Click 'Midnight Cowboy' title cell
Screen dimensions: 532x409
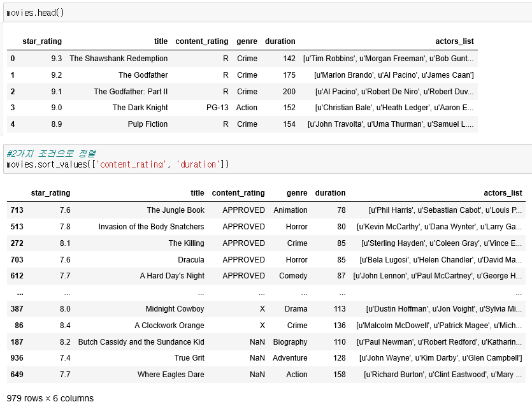coord(175,308)
